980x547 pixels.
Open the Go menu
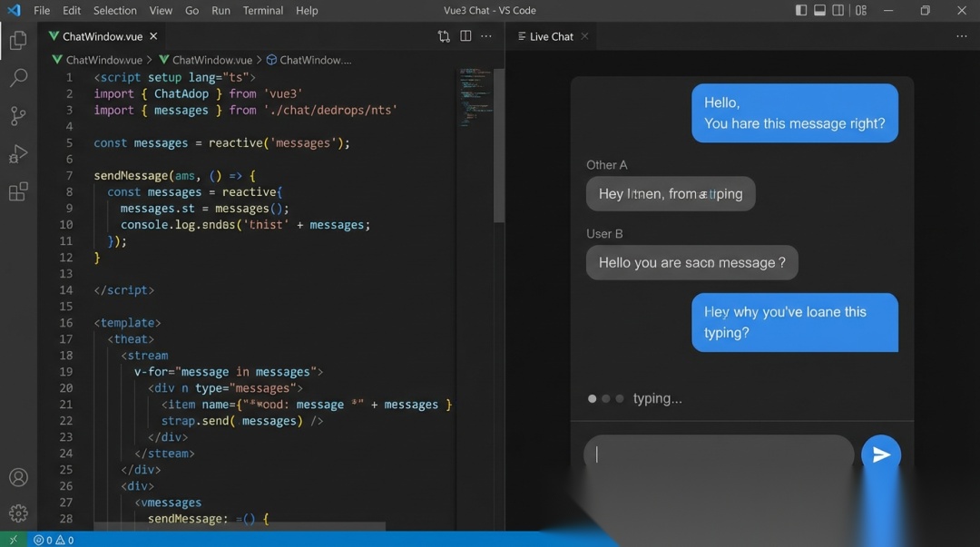click(x=191, y=11)
